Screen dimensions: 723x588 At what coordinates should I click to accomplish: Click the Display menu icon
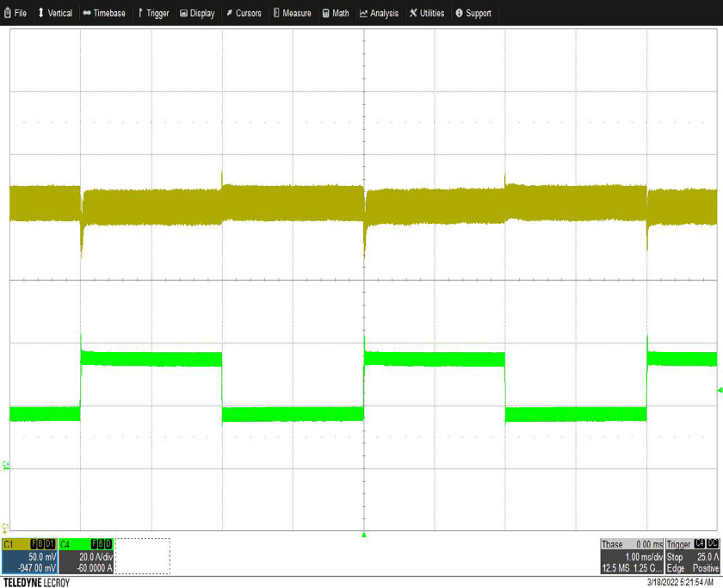183,13
